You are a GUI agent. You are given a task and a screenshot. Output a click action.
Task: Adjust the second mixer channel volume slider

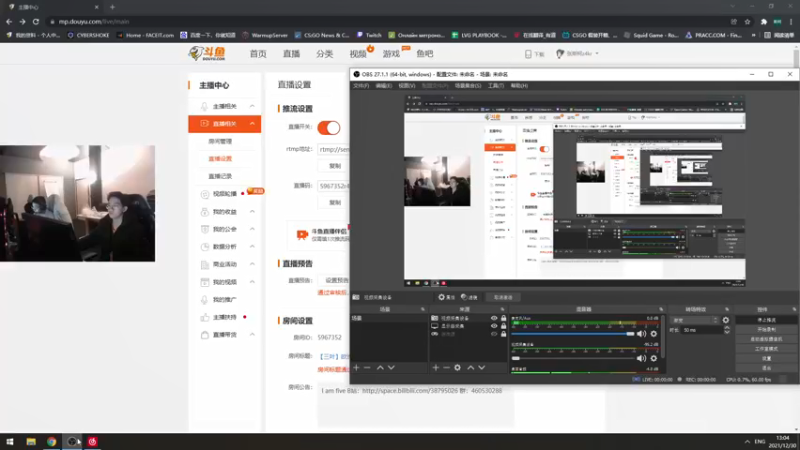[572, 358]
